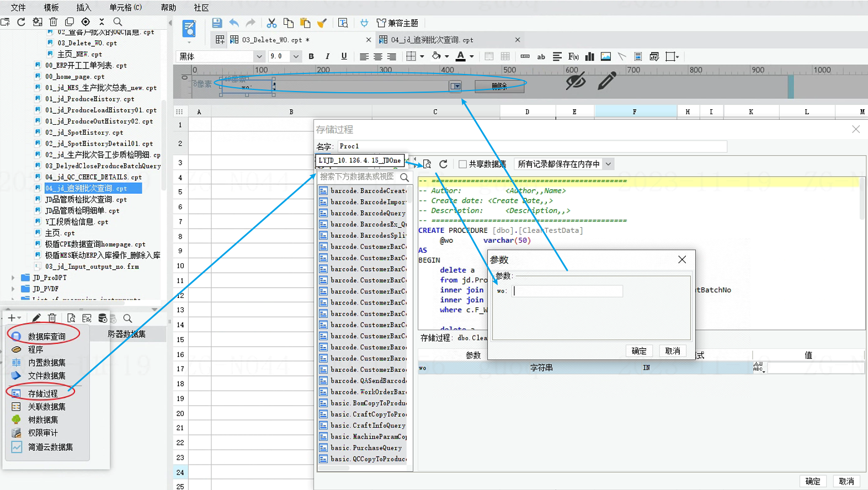Edit dataset with the pencil icon in the dataset toolbar
Screen dimensions: 868x490
click(x=36, y=318)
